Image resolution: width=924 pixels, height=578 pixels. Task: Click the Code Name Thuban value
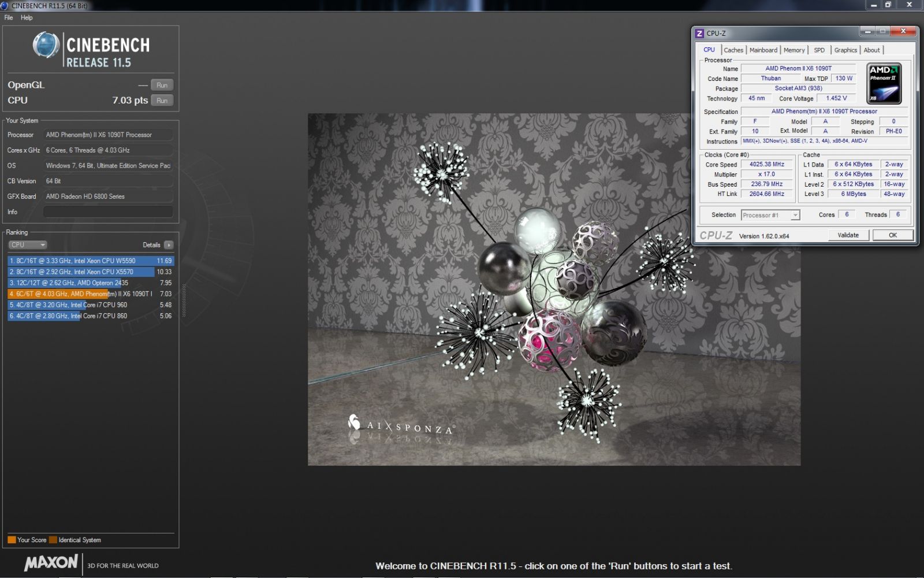click(x=770, y=78)
